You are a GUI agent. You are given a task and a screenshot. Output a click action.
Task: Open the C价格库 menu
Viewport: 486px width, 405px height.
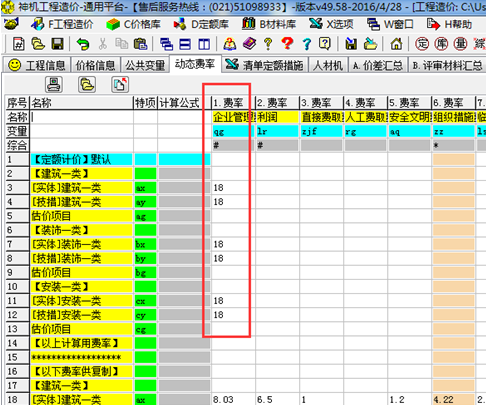tap(133, 24)
